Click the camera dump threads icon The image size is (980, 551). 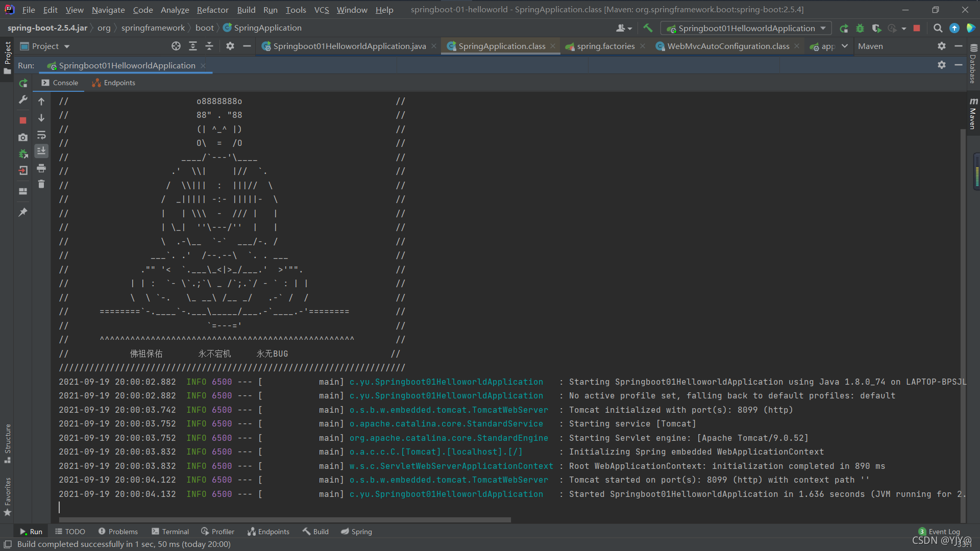(x=23, y=137)
